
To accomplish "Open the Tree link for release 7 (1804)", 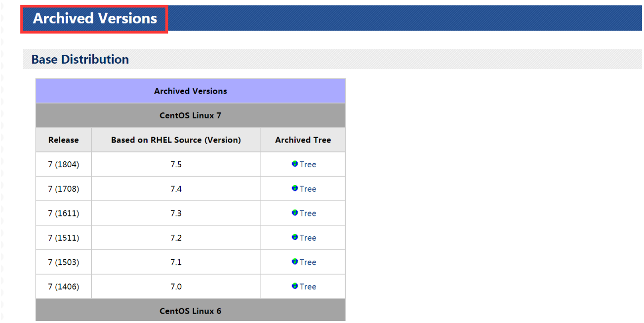I will tap(308, 164).
